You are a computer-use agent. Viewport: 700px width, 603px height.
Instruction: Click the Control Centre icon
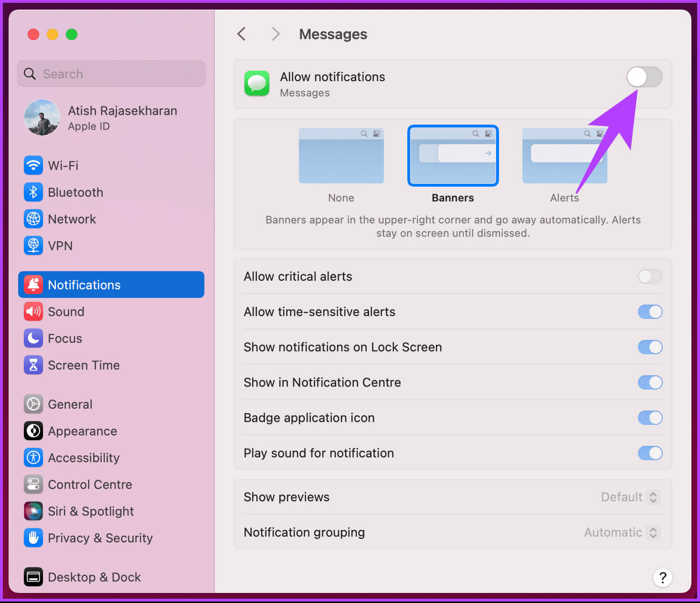33,485
